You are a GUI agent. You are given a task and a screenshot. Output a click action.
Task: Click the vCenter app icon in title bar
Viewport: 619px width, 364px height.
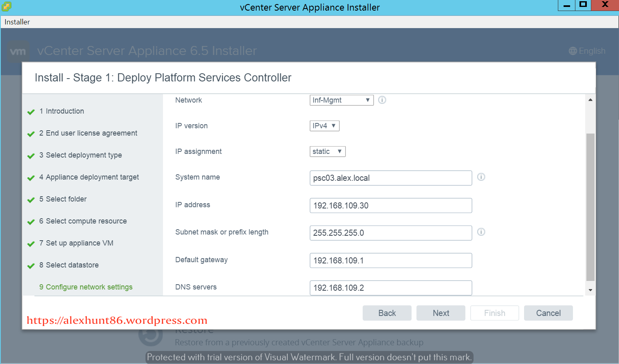pyautogui.click(x=7, y=7)
